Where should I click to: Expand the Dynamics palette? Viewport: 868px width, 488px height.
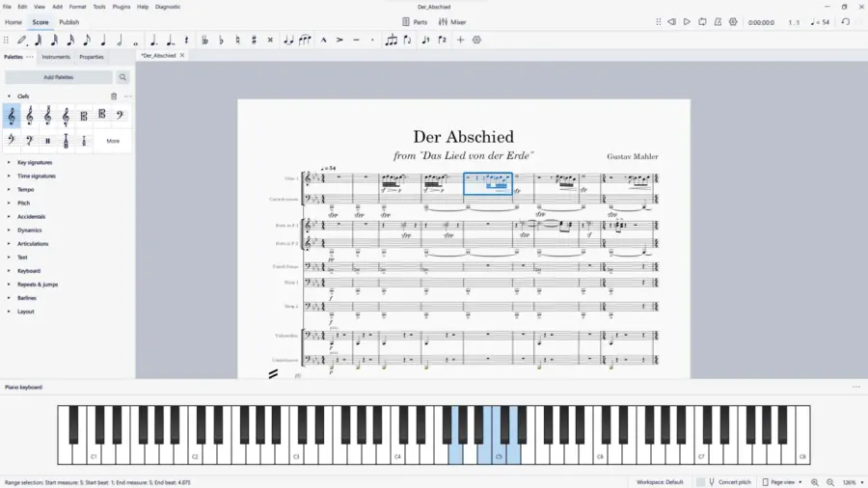pos(9,230)
